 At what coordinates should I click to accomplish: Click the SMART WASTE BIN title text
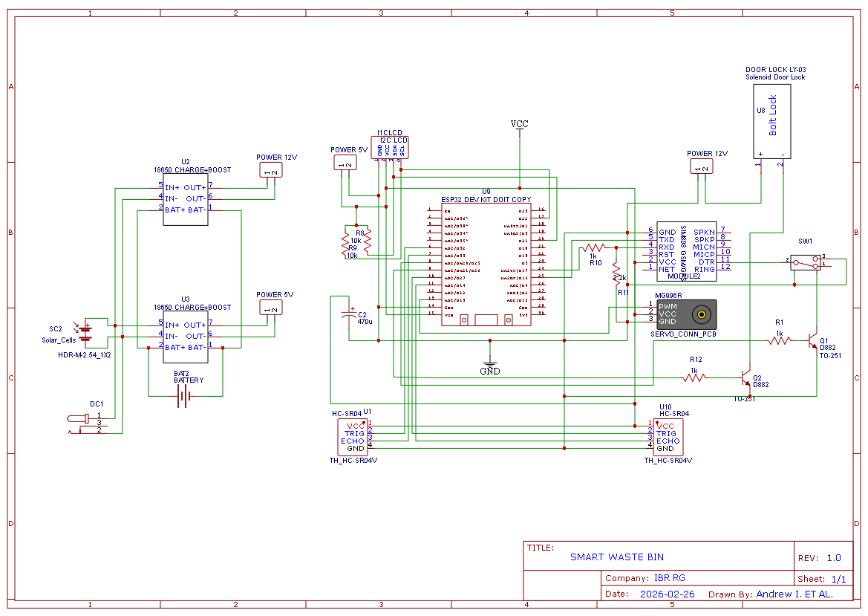tap(617, 557)
